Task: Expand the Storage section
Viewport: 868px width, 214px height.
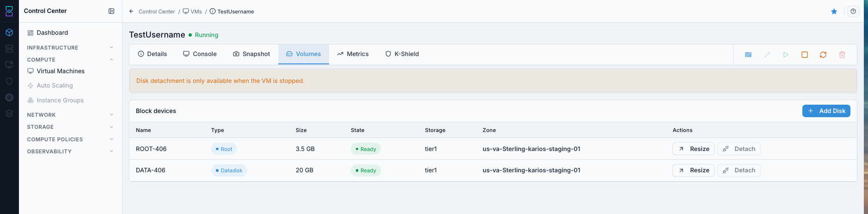Action: click(x=70, y=127)
